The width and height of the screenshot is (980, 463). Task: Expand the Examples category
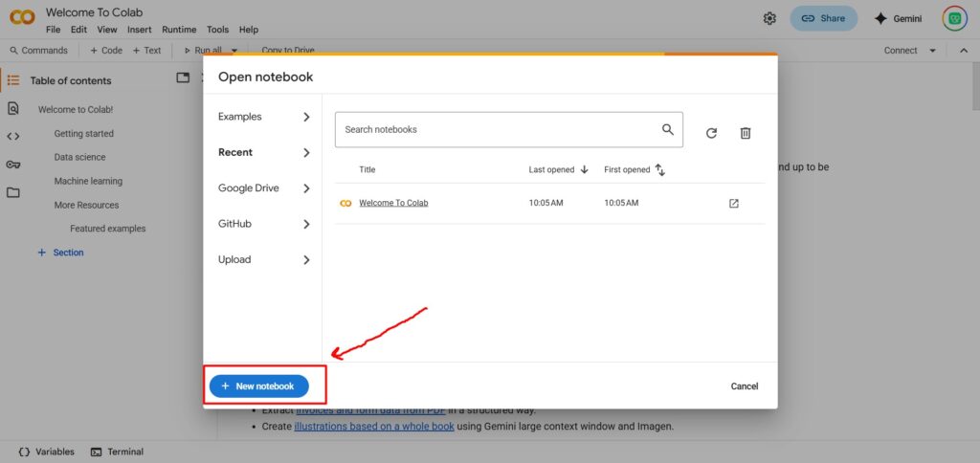(x=263, y=117)
